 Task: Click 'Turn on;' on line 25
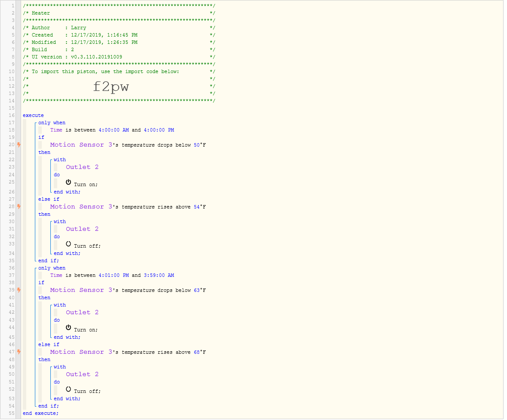click(86, 184)
